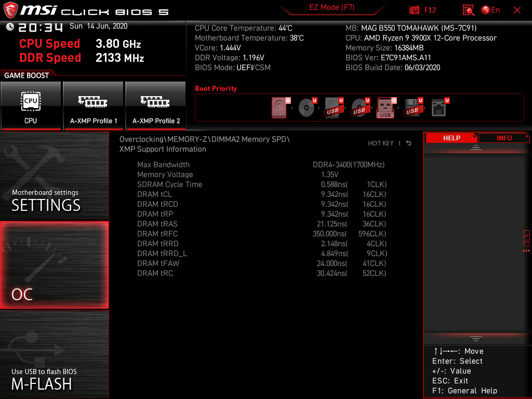Select the Max Bandwidth row
Image resolution: width=532 pixels, height=399 pixels.
pyautogui.click(x=262, y=165)
